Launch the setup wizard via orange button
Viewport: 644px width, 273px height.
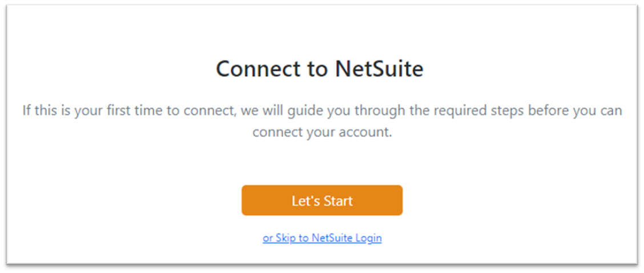coord(322,200)
